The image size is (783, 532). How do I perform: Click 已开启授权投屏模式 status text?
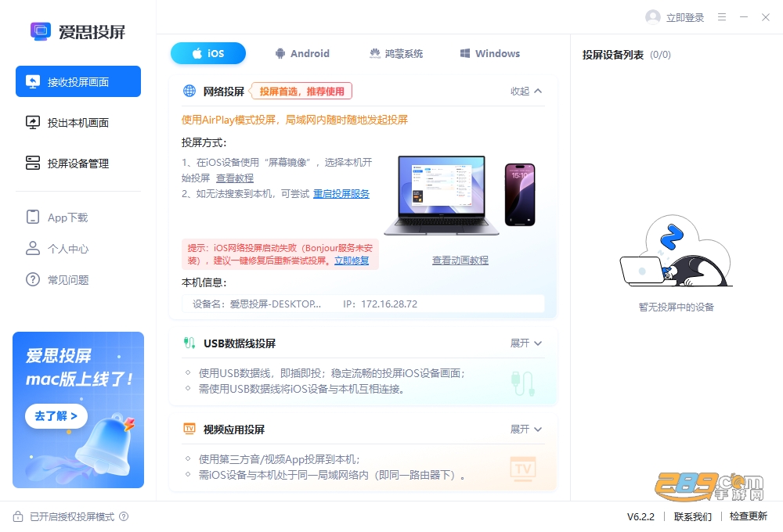pyautogui.click(x=72, y=517)
